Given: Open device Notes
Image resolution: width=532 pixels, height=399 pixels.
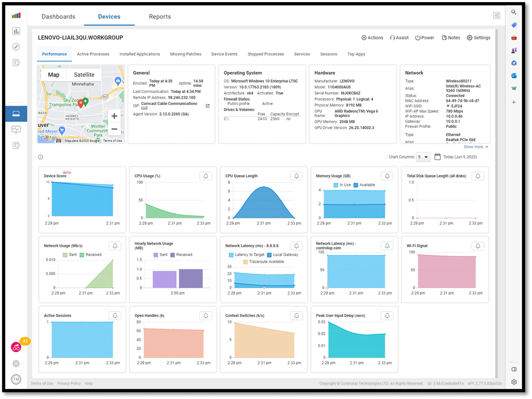Looking at the screenshot, I should tap(451, 38).
